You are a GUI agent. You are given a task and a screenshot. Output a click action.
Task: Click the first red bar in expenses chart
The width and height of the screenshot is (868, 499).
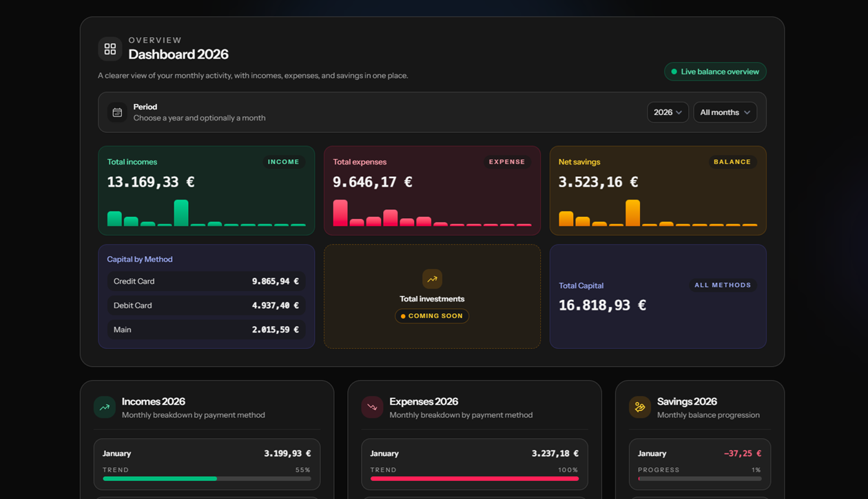tap(340, 213)
